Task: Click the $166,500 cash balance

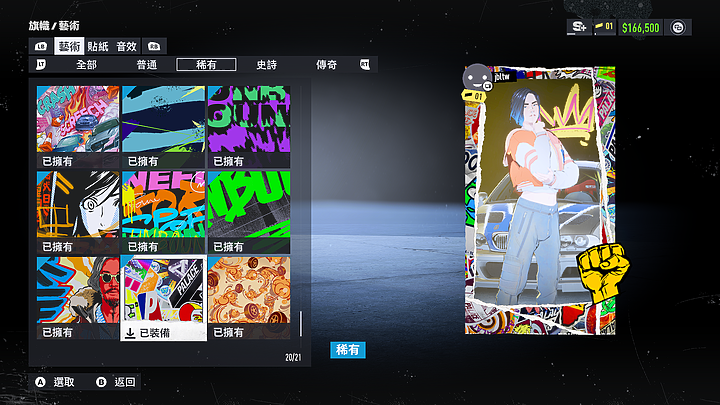Action: [641, 28]
